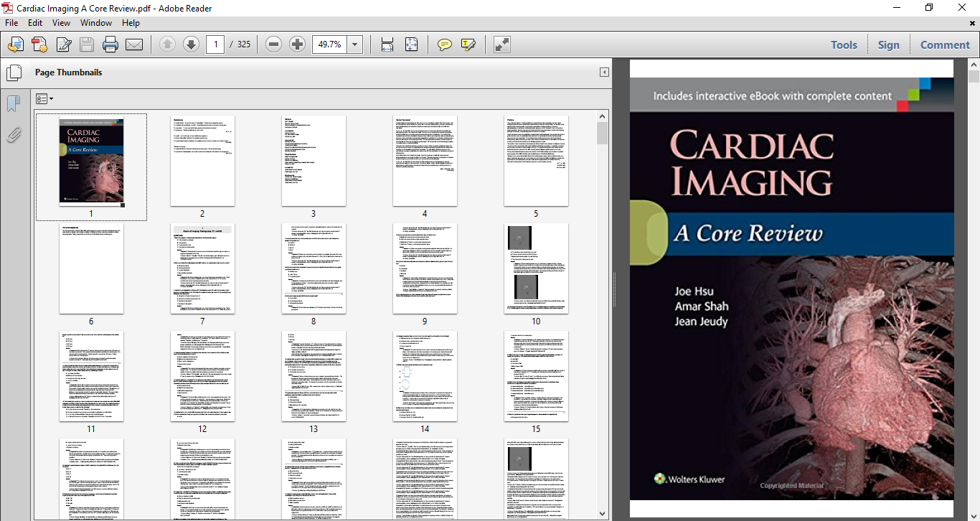Click the Print file icon
The image size is (980, 521).
point(110,44)
